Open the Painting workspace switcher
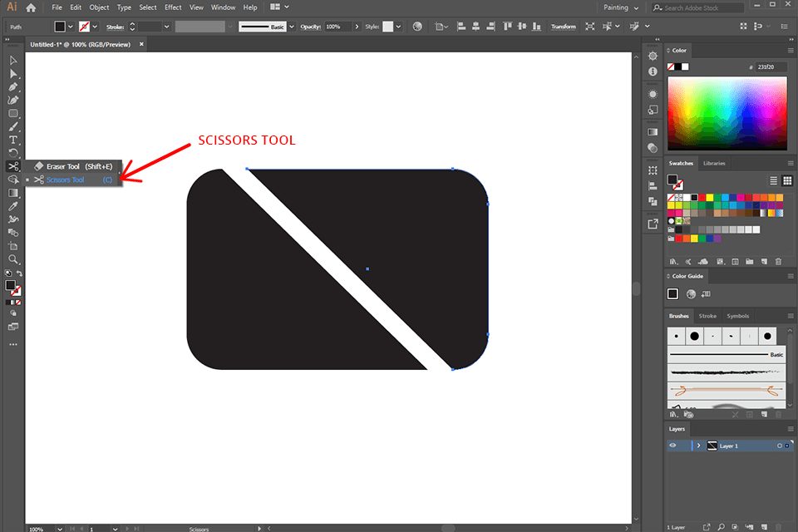798x532 pixels. click(620, 7)
